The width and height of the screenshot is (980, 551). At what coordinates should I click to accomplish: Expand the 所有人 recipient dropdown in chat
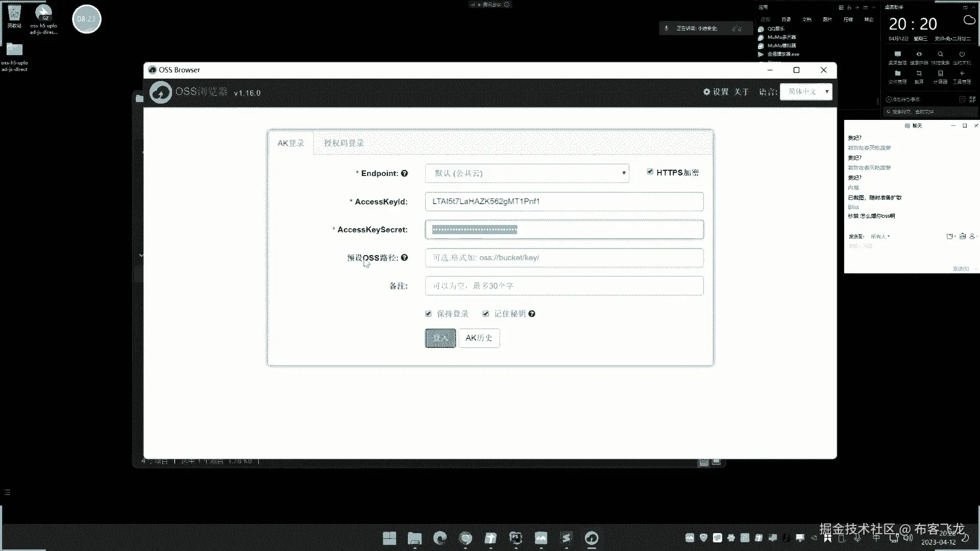coord(880,236)
